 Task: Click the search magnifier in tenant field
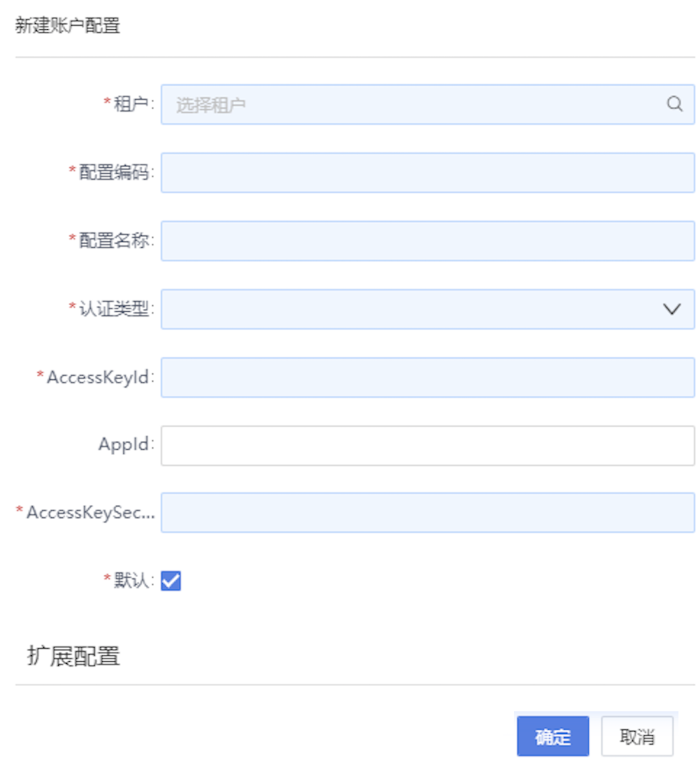click(x=674, y=104)
